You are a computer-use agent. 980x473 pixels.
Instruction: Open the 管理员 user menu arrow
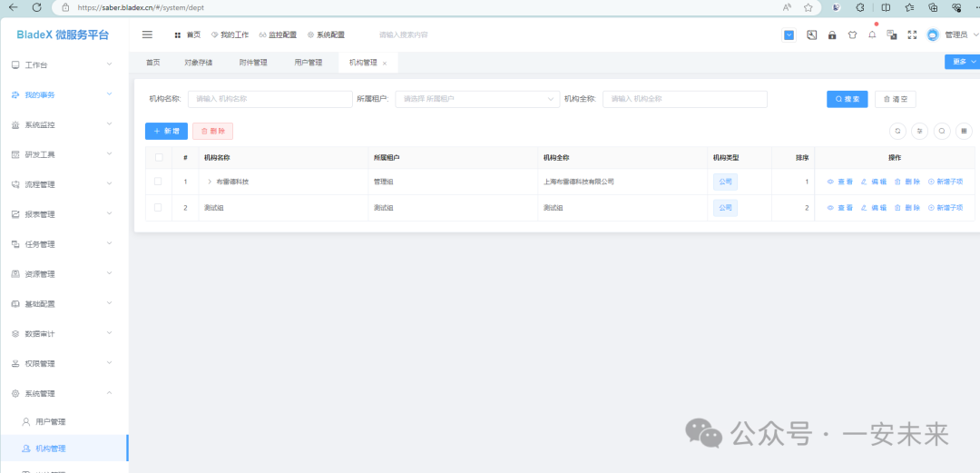coord(975,35)
